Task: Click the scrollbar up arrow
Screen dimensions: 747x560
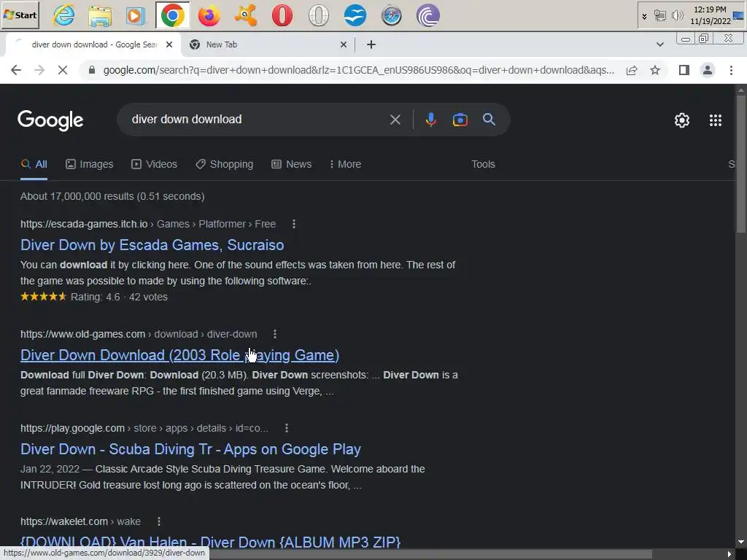Action: 741,90
